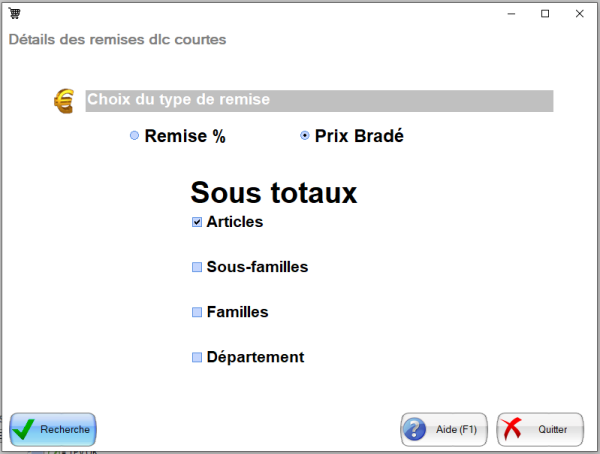
Task: Check the Département subtotal checkbox
Action: (x=197, y=358)
